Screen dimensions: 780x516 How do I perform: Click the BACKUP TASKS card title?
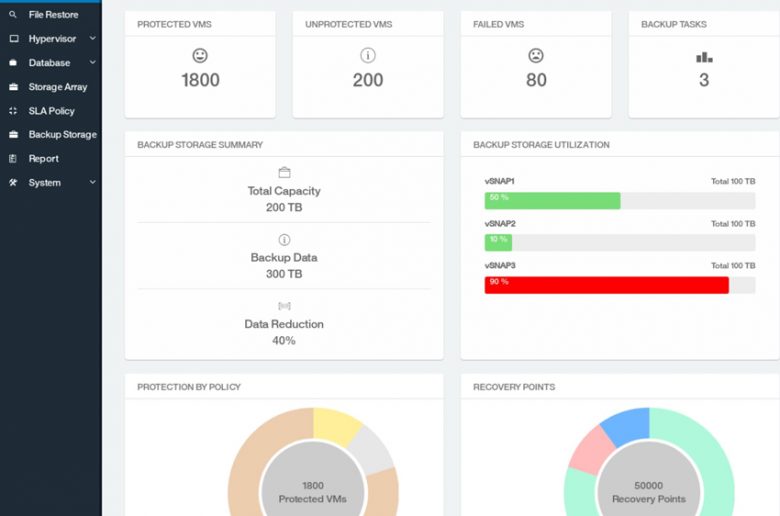click(x=674, y=24)
